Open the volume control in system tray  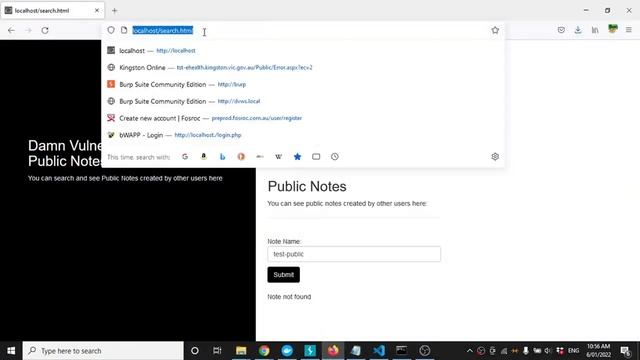[x=548, y=351]
